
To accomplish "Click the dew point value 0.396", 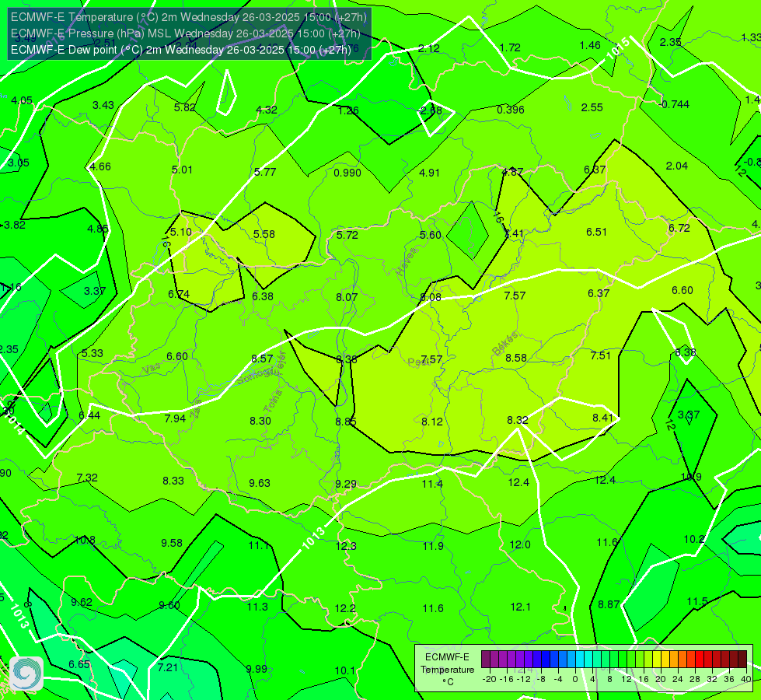I will click(511, 110).
